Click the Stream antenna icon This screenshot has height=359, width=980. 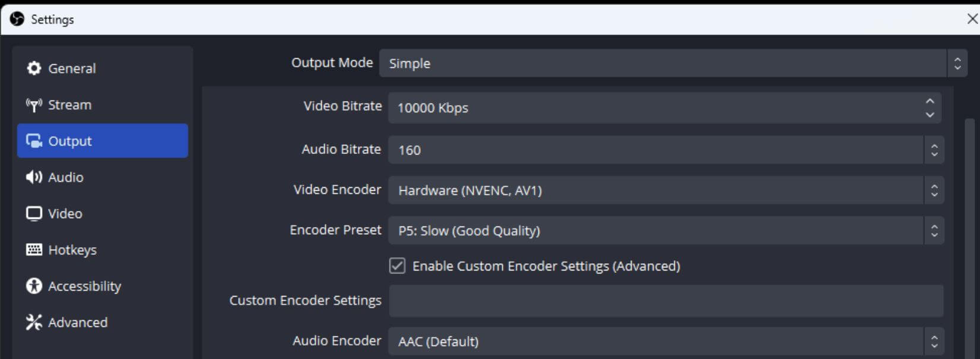pos(34,105)
